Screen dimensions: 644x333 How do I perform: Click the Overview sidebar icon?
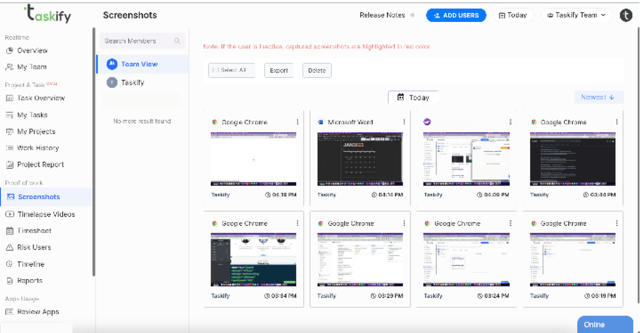coord(9,51)
